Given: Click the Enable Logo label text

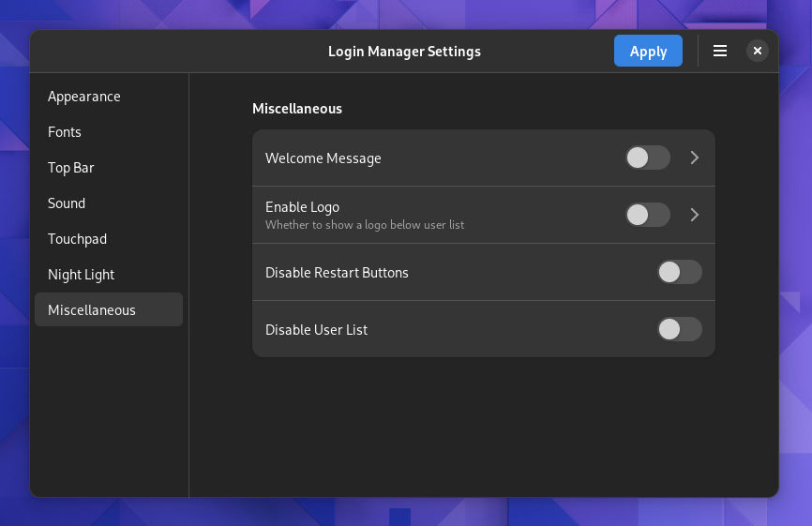Looking at the screenshot, I should click(302, 207).
